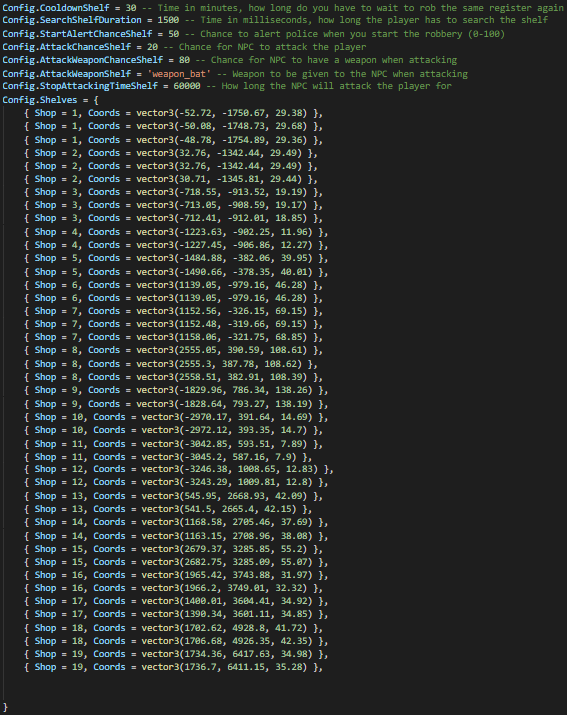Click the closing brace ending the Shelves table

click(x=5, y=707)
